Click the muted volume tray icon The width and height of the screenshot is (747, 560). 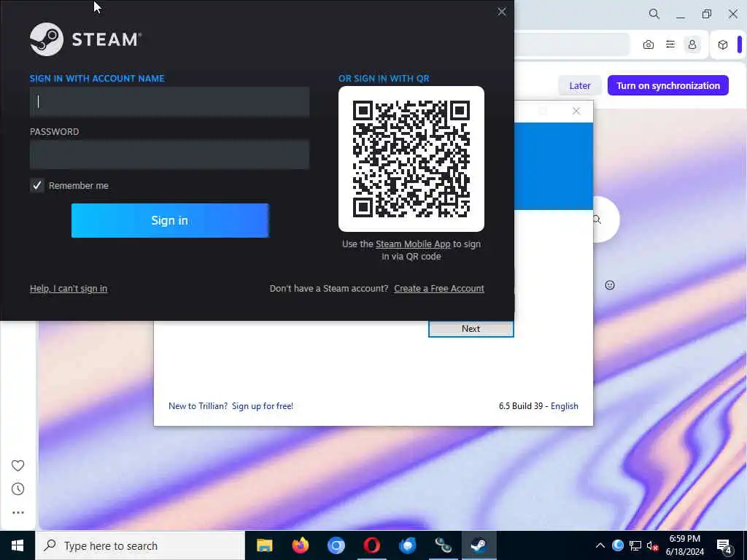tap(652, 545)
